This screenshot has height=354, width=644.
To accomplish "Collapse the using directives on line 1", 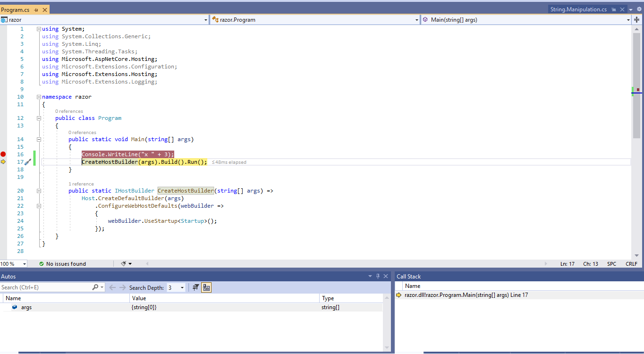I will [x=39, y=29].
